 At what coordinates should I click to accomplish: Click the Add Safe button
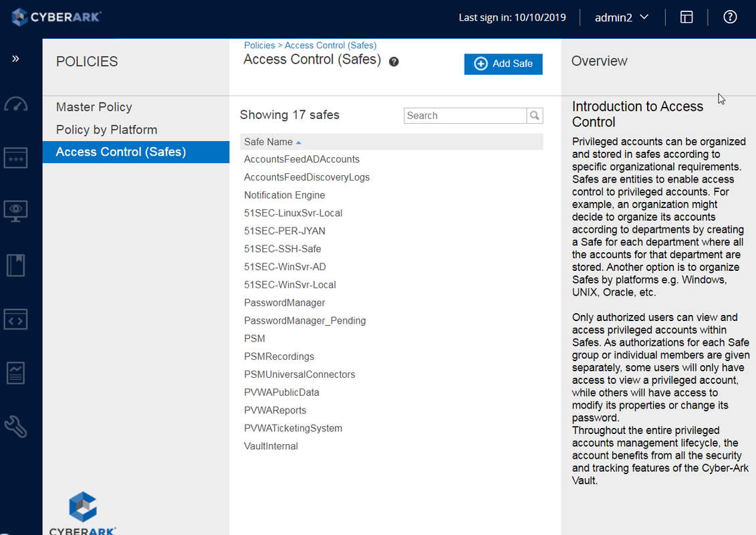pyautogui.click(x=503, y=64)
